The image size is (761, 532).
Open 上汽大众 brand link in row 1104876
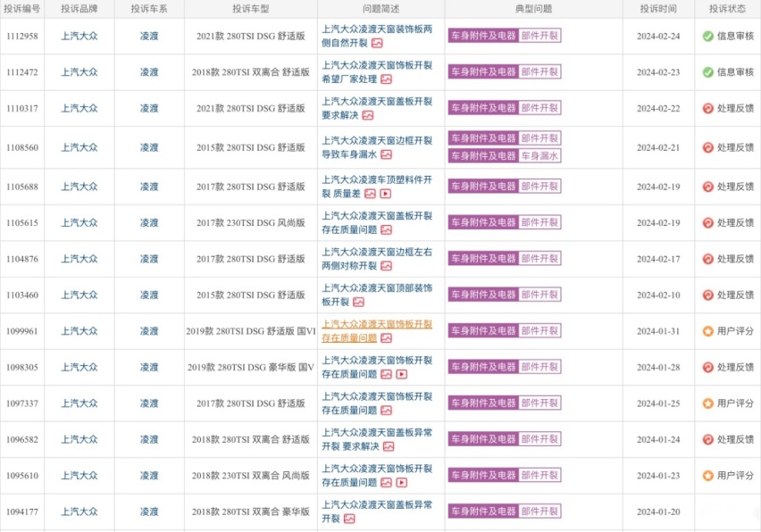click(x=79, y=259)
